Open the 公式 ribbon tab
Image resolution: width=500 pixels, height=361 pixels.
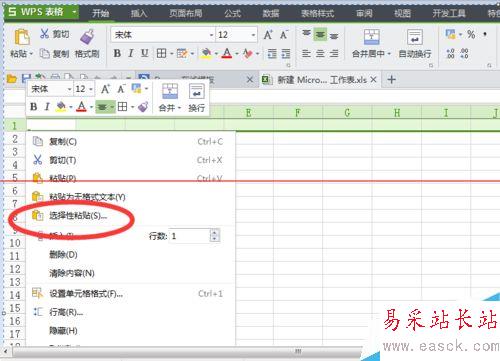232,13
